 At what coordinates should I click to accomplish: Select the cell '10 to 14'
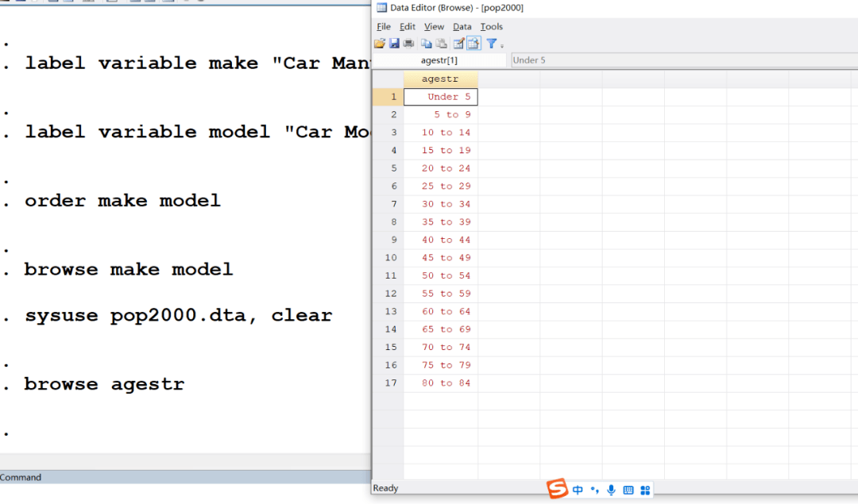pyautogui.click(x=440, y=133)
